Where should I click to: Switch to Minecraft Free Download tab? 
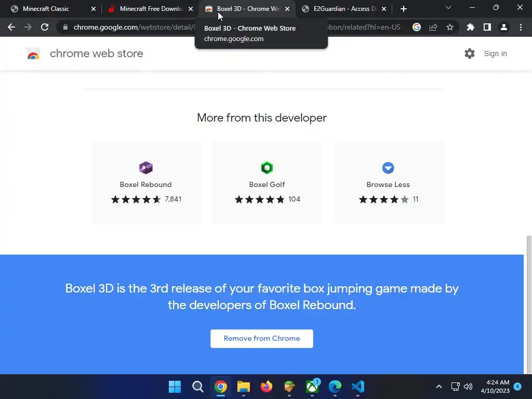click(x=151, y=9)
